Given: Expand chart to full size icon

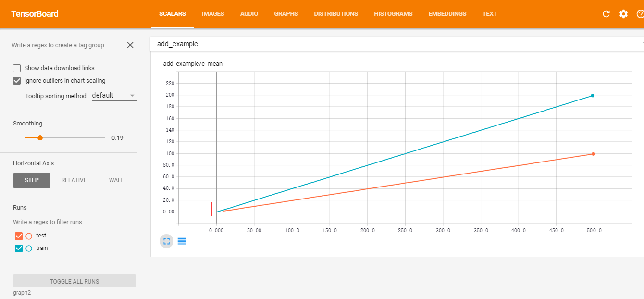Looking at the screenshot, I should tap(167, 241).
